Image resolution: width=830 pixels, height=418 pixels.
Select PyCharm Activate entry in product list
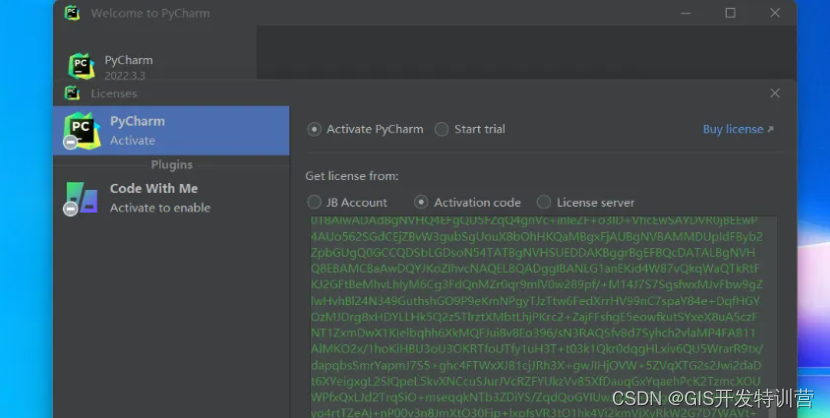pos(171,131)
